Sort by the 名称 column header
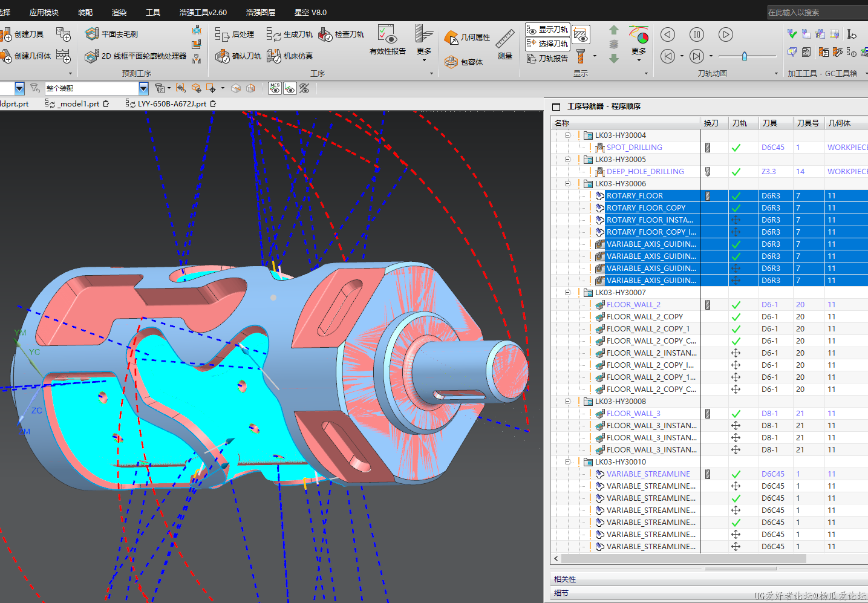This screenshot has height=603, width=868. (x=625, y=123)
